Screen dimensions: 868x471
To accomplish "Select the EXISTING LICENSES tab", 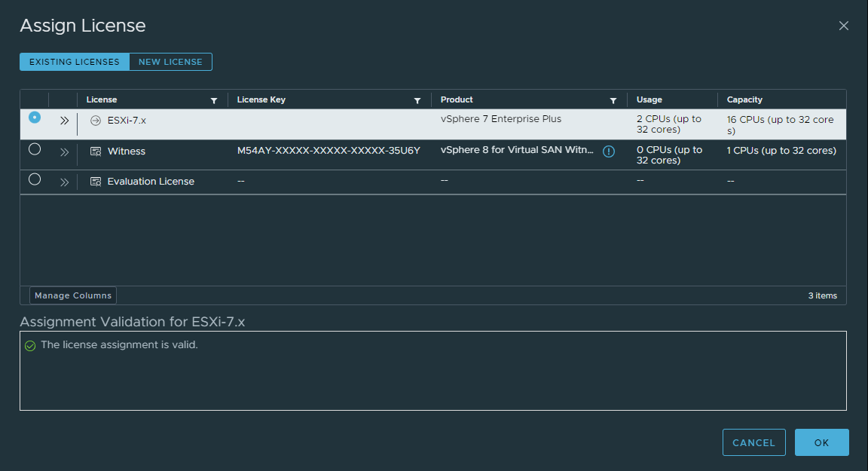I will (x=74, y=62).
